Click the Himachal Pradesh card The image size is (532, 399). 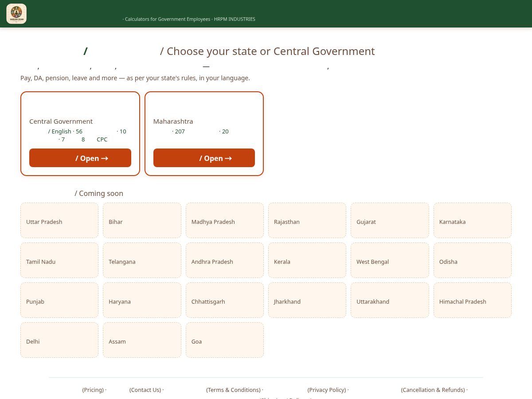coord(473,300)
